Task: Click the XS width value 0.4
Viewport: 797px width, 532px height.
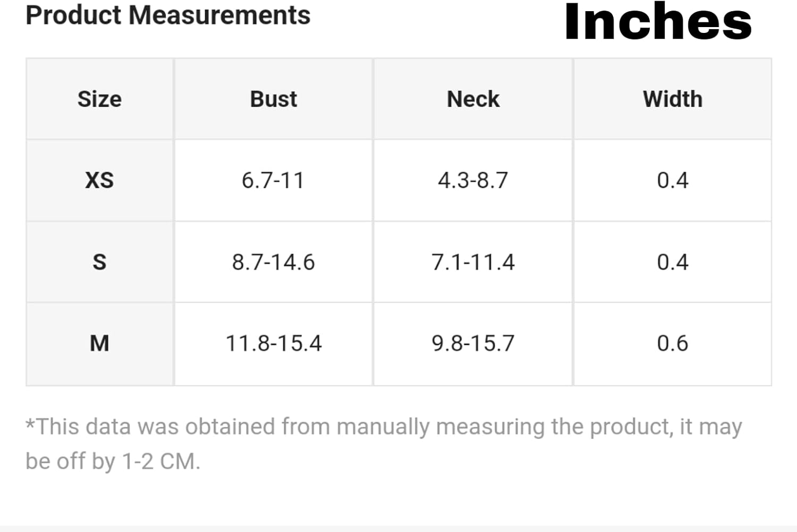Action: pyautogui.click(x=673, y=181)
